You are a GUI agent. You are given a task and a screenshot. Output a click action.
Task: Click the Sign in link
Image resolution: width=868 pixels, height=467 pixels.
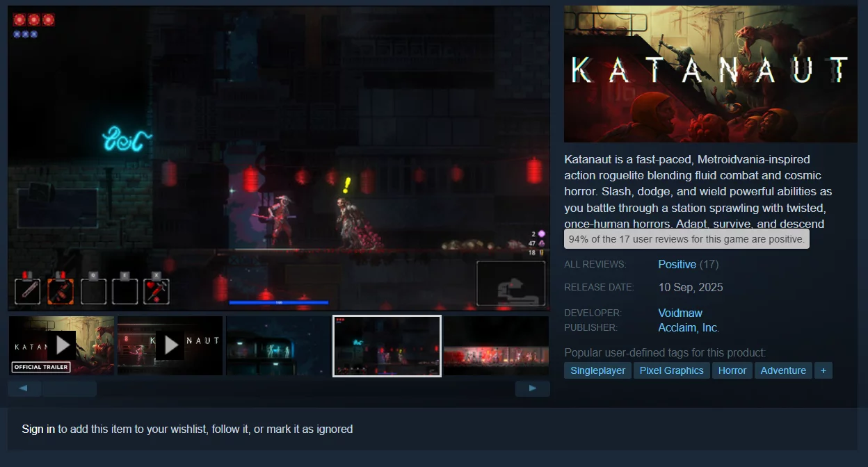(38, 429)
